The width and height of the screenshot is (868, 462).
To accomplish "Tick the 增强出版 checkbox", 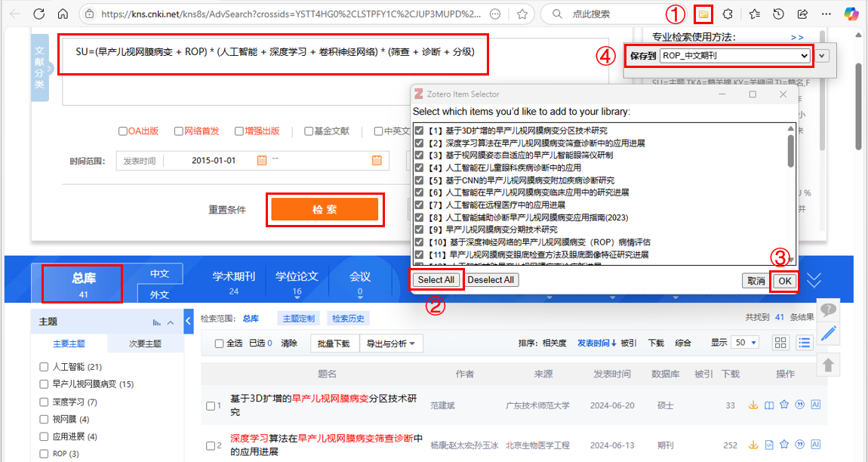I will coord(239,131).
